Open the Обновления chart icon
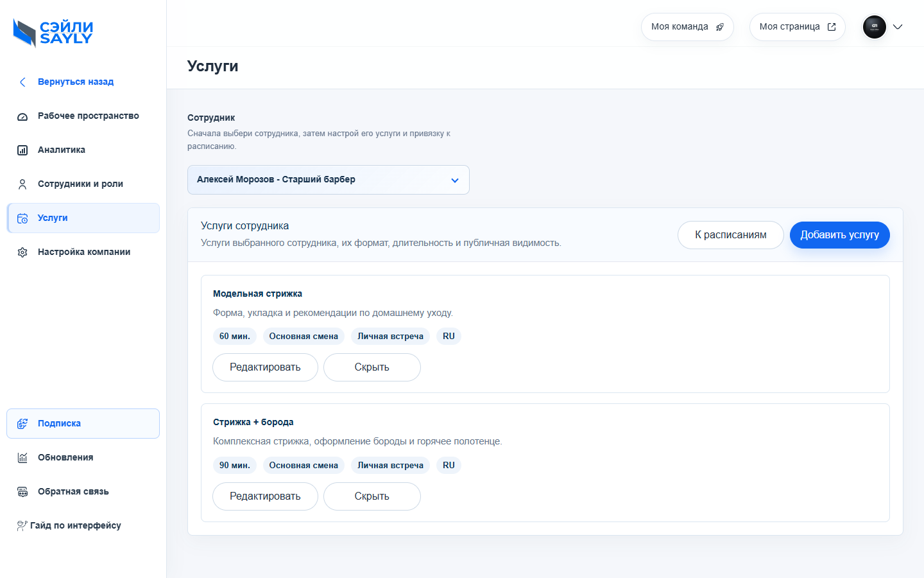Image resolution: width=924 pixels, height=578 pixels. [22, 458]
